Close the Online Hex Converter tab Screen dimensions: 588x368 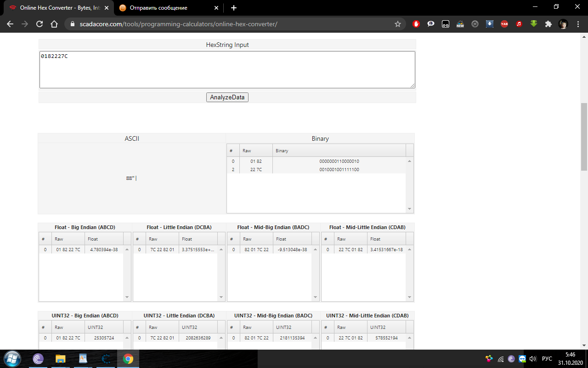[107, 8]
